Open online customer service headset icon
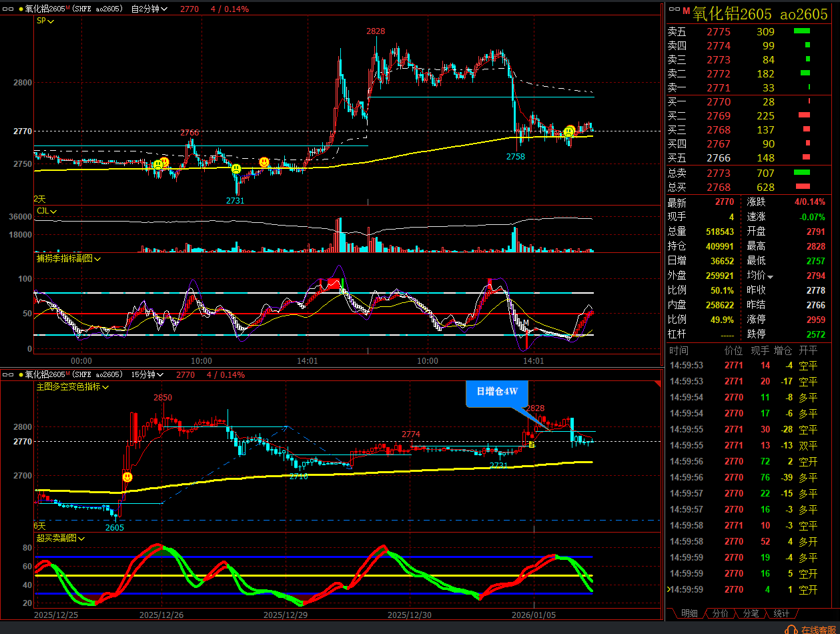This screenshot has width=840, height=634. [791, 629]
